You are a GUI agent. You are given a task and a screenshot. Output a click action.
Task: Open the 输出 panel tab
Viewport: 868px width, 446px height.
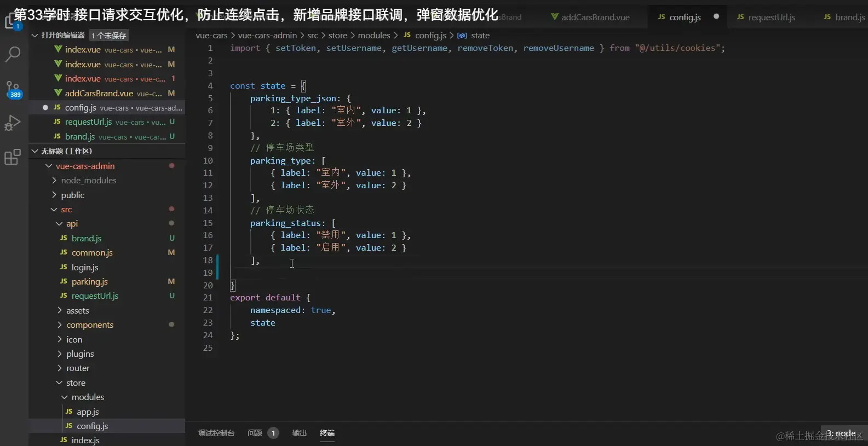point(299,433)
